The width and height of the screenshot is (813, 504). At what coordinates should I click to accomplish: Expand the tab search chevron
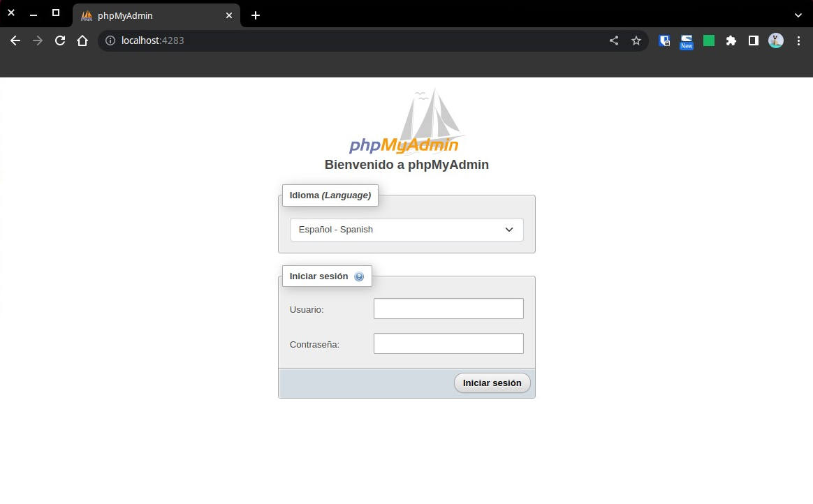click(798, 15)
